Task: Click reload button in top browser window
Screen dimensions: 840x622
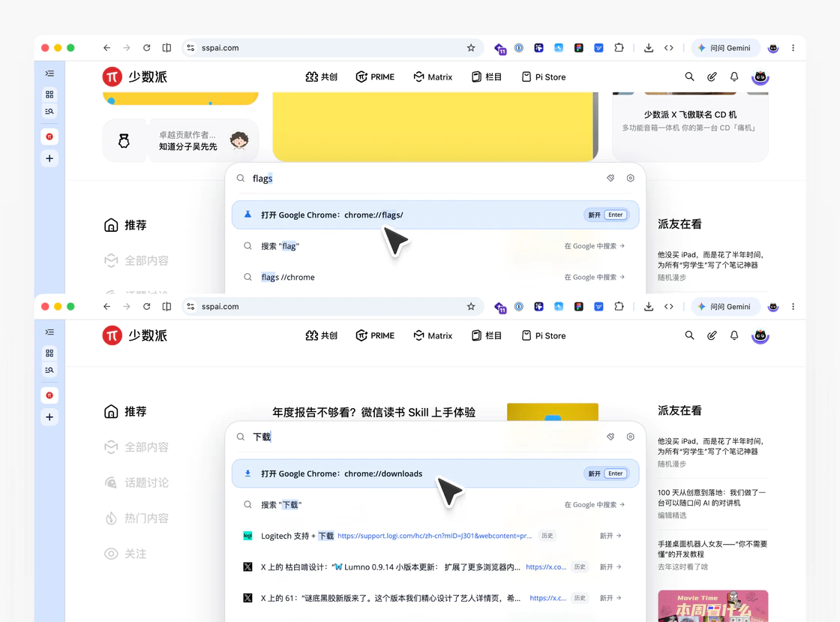Action: [x=146, y=48]
